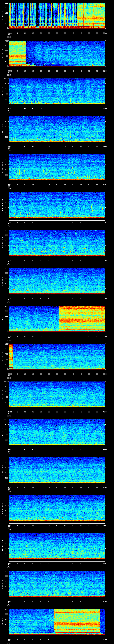Click the spectrogram panel starting at 5:33:00
This screenshot has height=644, width=114.
(57, 167)
